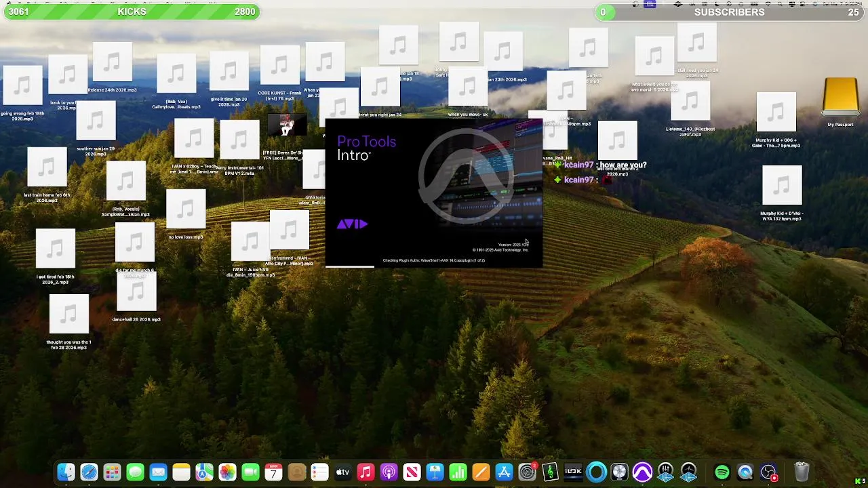Select '[FREE] Derez De'Shon' video thumbnail
Screen dimensions: 868x488
[x=287, y=125]
